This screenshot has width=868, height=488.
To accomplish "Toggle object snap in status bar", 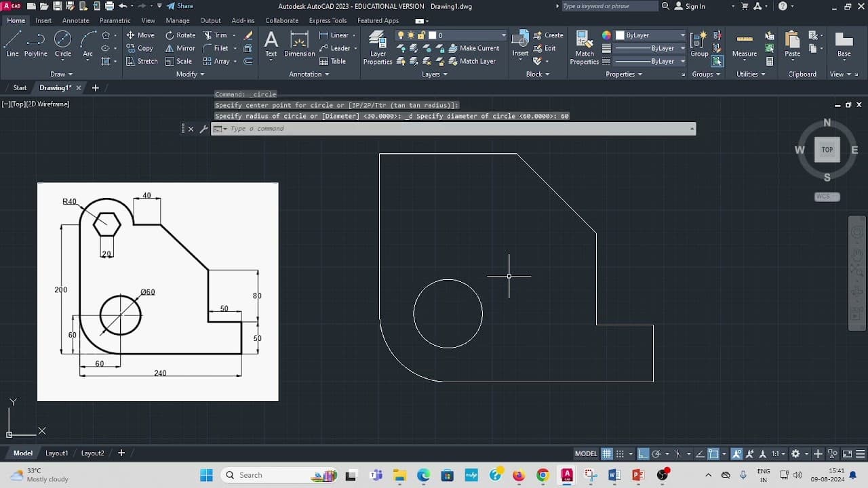I will [713, 453].
